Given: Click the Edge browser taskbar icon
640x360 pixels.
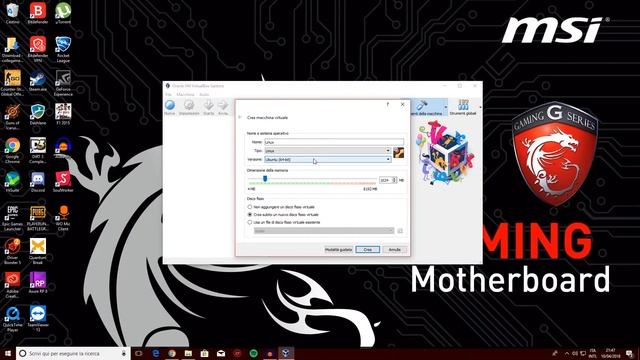Looking at the screenshot, I should (156, 353).
